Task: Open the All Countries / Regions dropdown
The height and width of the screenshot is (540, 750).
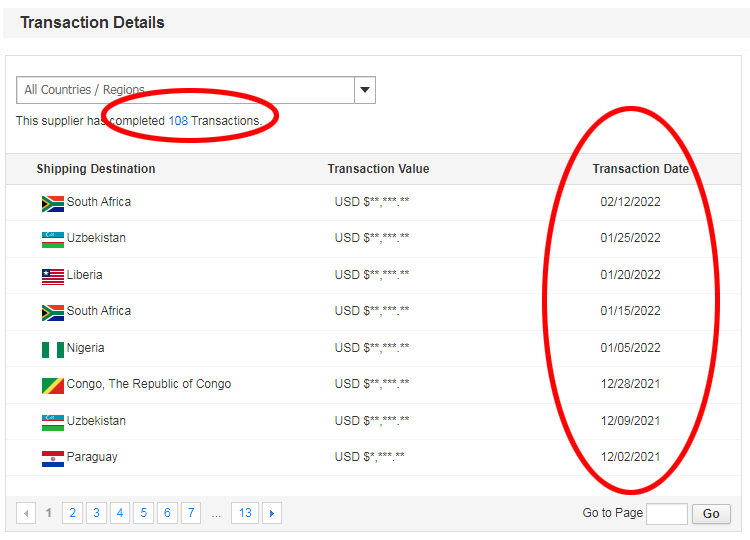Action: (185, 90)
